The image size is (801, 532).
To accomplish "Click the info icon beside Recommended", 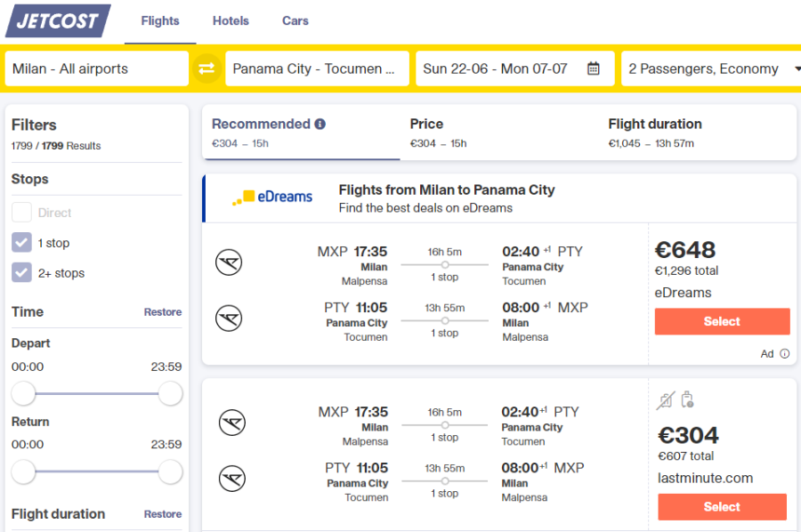I will coord(320,124).
